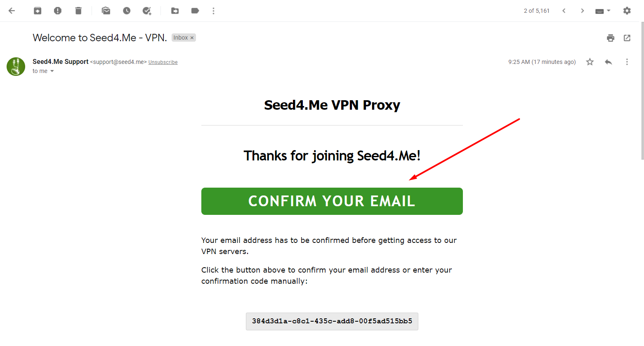This screenshot has width=644, height=346.
Task: Select the confirmation code text box
Action: pos(332,321)
